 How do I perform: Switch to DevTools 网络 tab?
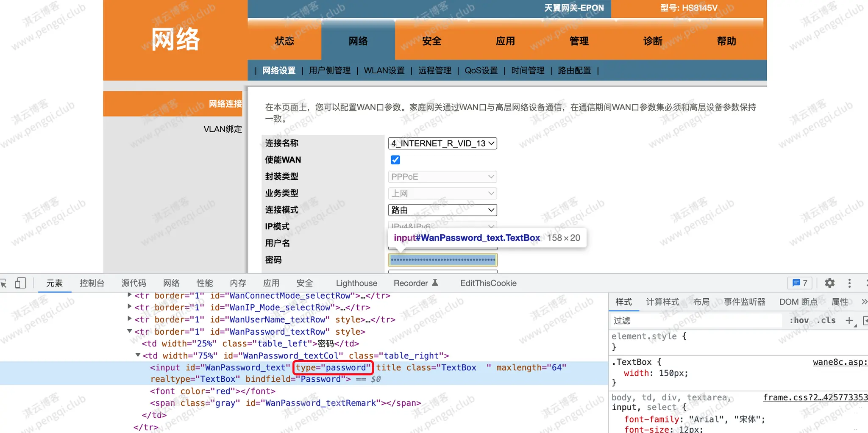(171, 283)
